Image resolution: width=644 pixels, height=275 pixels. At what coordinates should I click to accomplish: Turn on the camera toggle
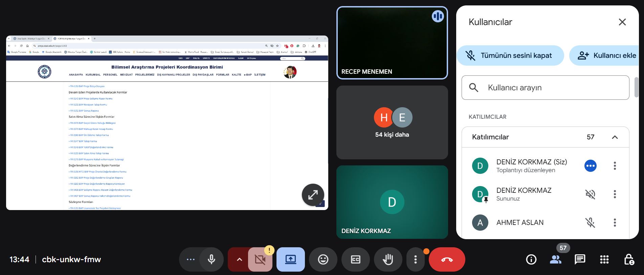coord(260,259)
